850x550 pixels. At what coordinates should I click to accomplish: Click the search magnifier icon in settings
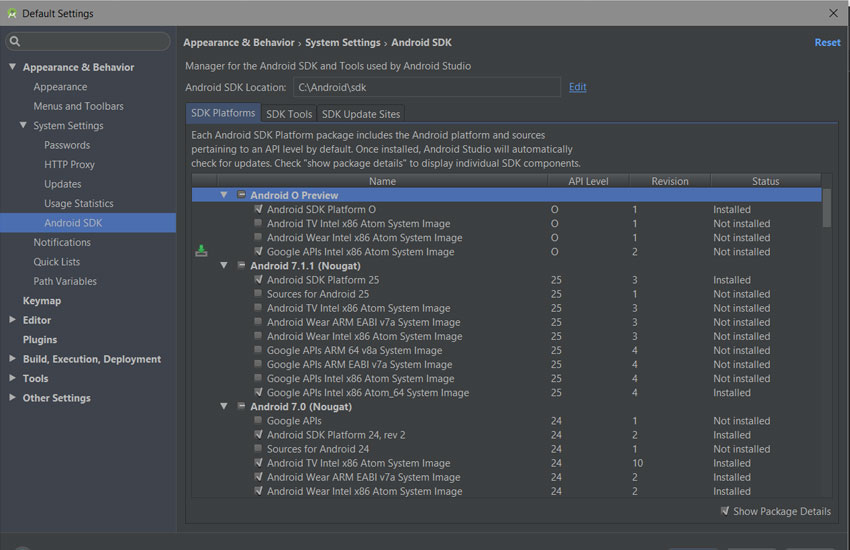15,41
